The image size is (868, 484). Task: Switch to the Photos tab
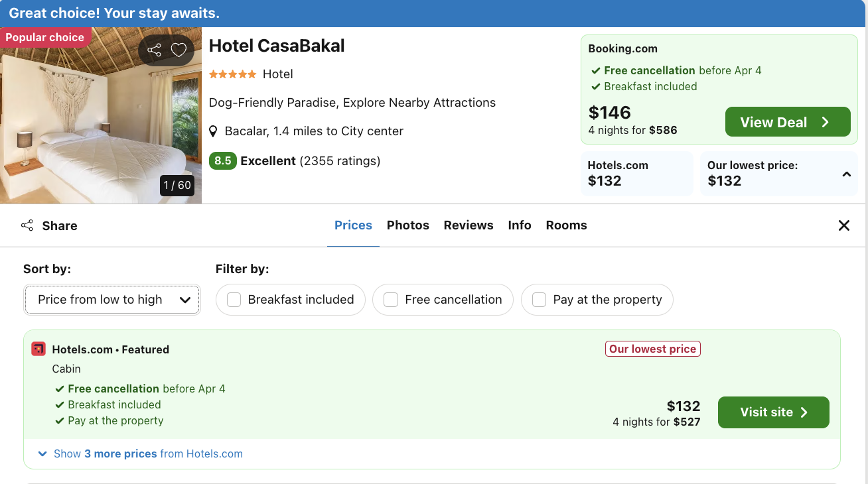tap(408, 225)
